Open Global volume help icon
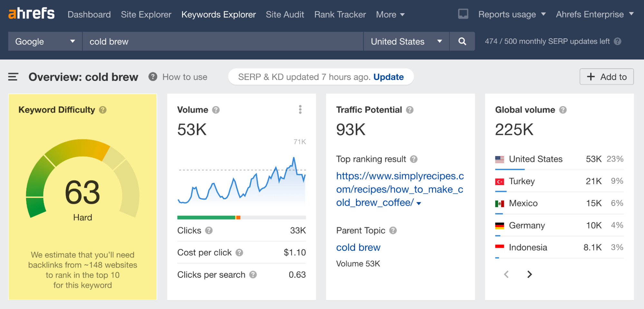 [x=562, y=110]
